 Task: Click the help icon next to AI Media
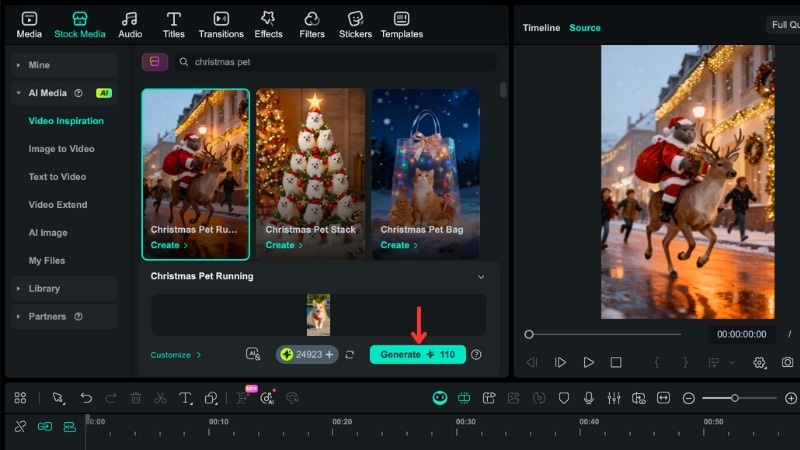(78, 93)
